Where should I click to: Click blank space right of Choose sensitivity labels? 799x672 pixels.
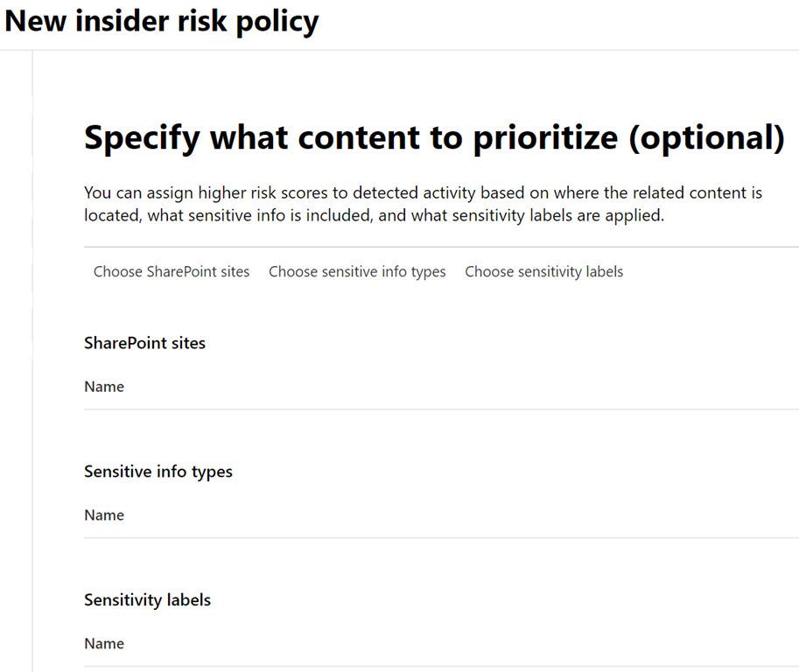click(709, 272)
